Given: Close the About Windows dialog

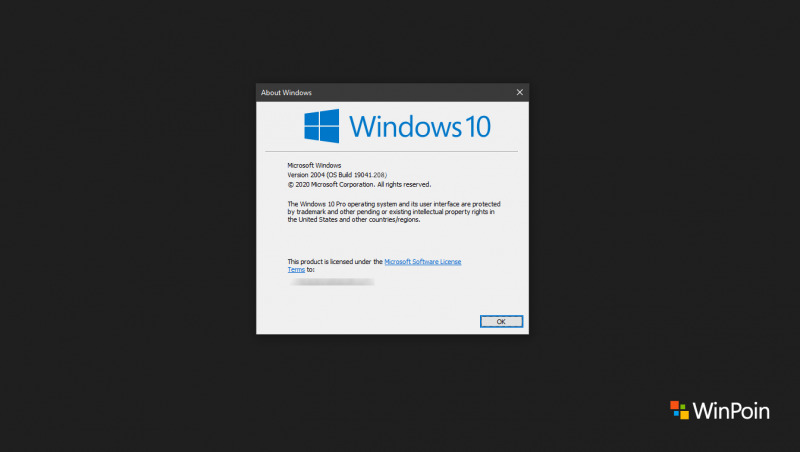Looking at the screenshot, I should coord(519,92).
